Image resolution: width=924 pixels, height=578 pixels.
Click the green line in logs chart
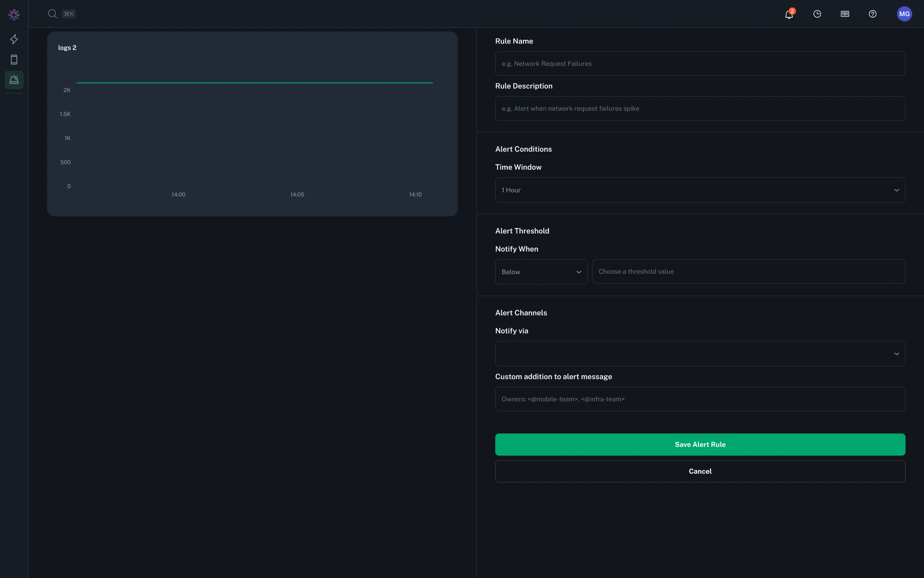coord(254,83)
